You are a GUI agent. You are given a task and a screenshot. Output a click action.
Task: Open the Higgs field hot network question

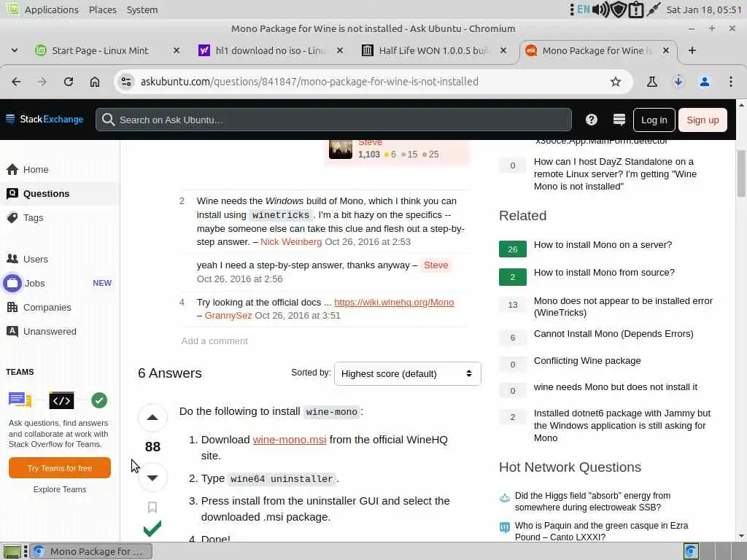click(x=592, y=502)
